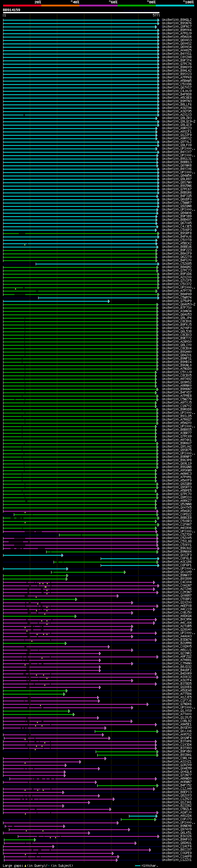This screenshot has height=868, width=197.
Task: Click the UniRef100_B4YYG1 label
Action: (177, 54)
